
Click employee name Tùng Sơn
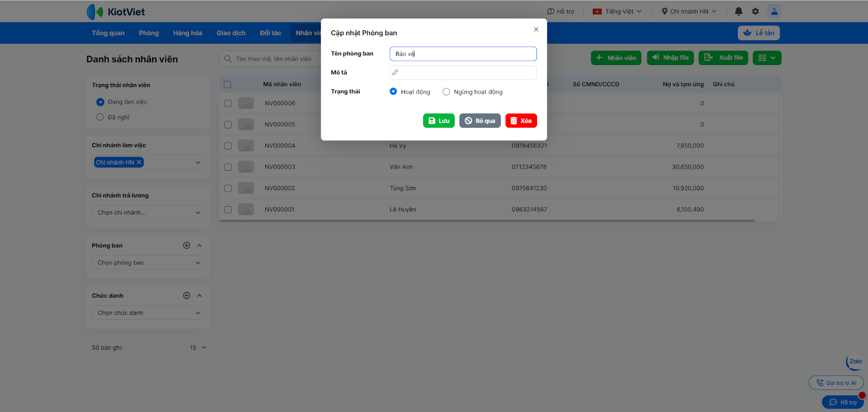403,188
